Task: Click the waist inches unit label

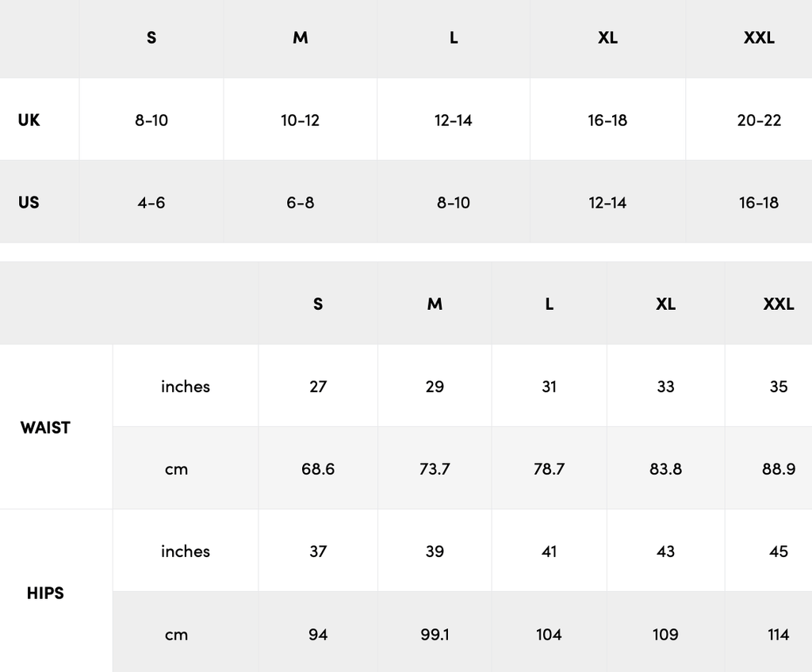Action: pyautogui.click(x=186, y=387)
